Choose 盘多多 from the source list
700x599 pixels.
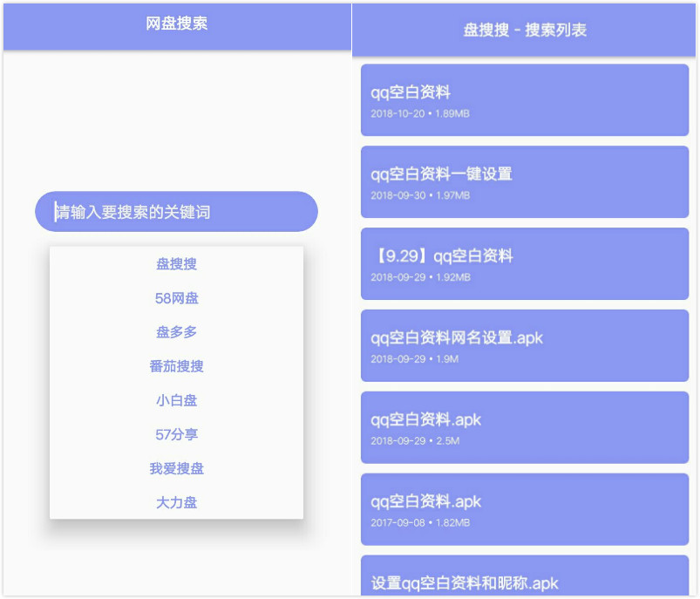(x=176, y=332)
